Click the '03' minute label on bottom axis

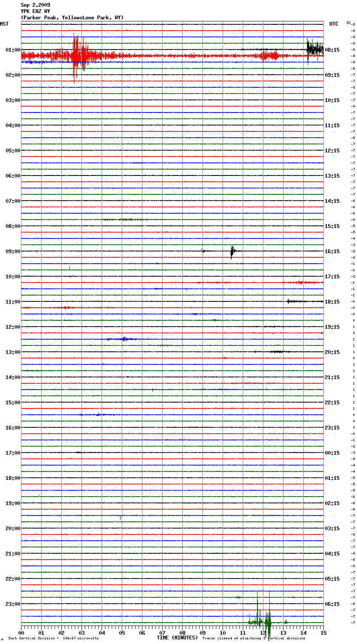81,633
